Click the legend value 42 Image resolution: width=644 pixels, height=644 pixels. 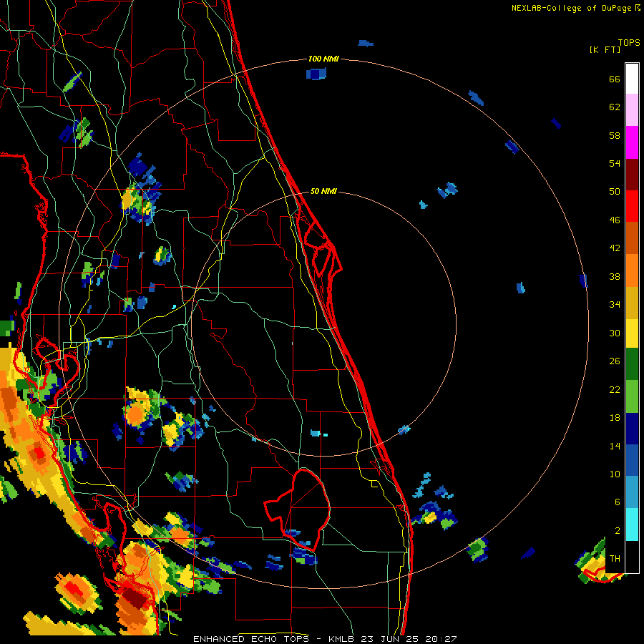coord(615,248)
